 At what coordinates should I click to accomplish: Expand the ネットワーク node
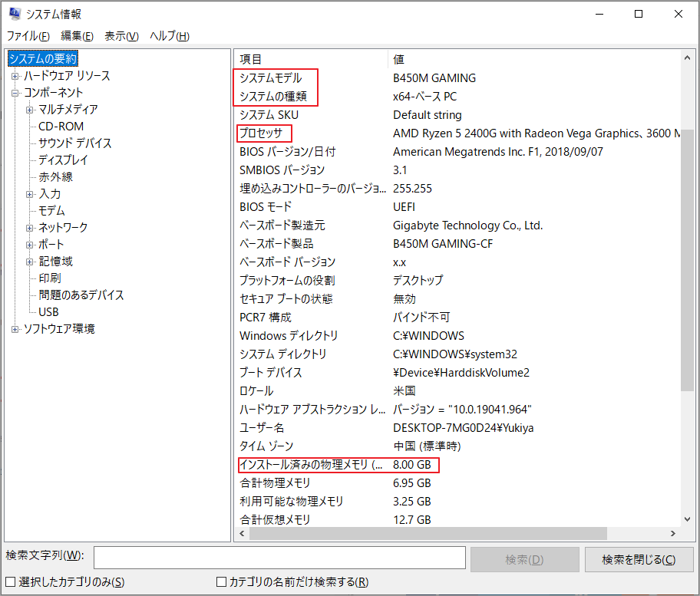29,229
